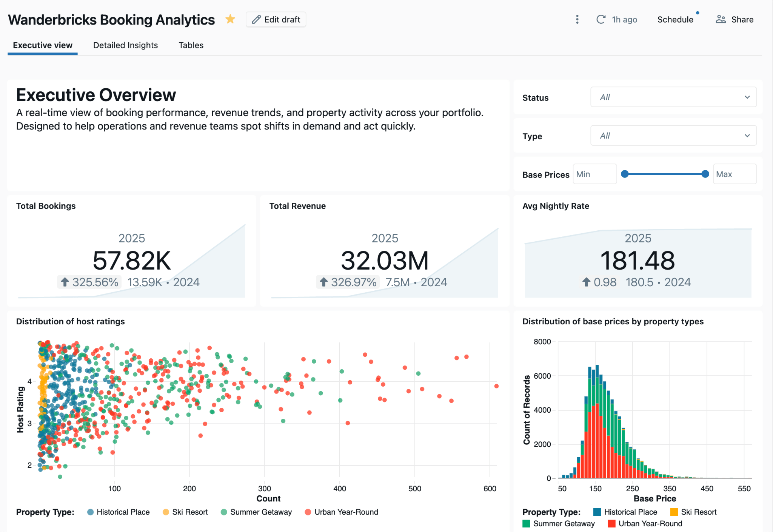Switch to the Detailed Insights tab

(126, 45)
